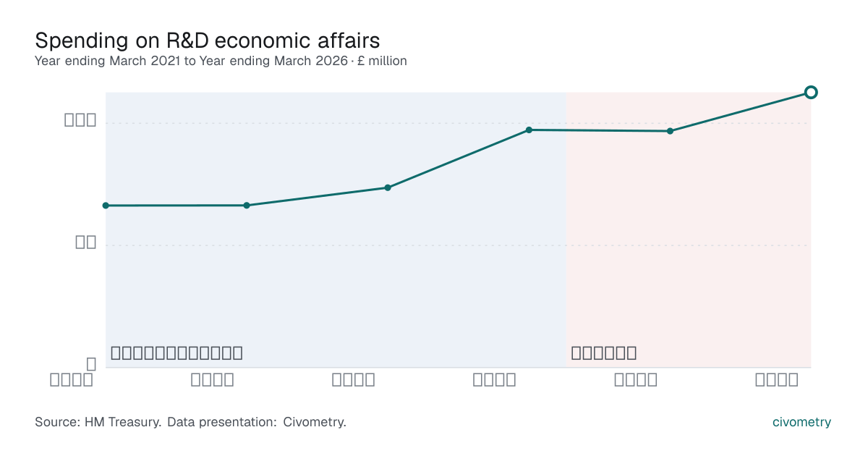Click the zero y-axis tick label
The width and height of the screenshot is (868, 456).
[x=91, y=364]
